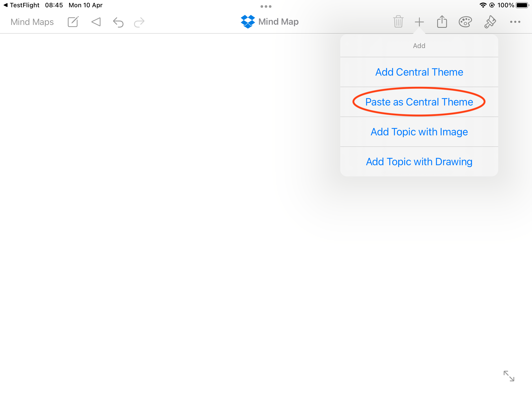The height and width of the screenshot is (399, 532).
Task: Choose Paste as Central Theme
Action: tap(419, 102)
